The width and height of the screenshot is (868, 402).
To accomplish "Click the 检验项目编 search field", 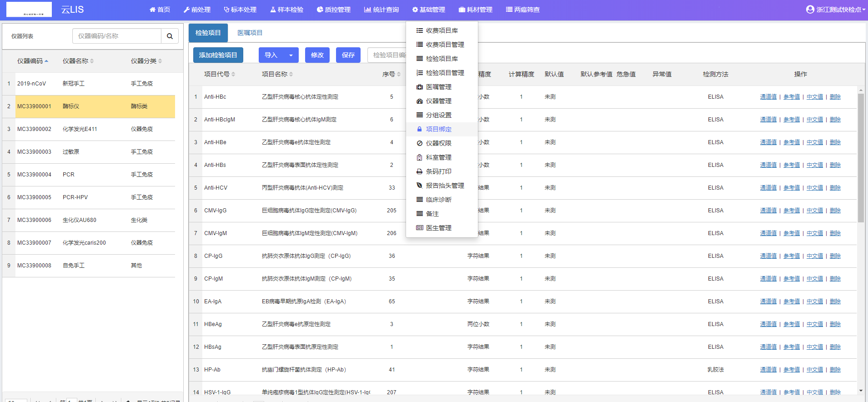I will pos(386,55).
